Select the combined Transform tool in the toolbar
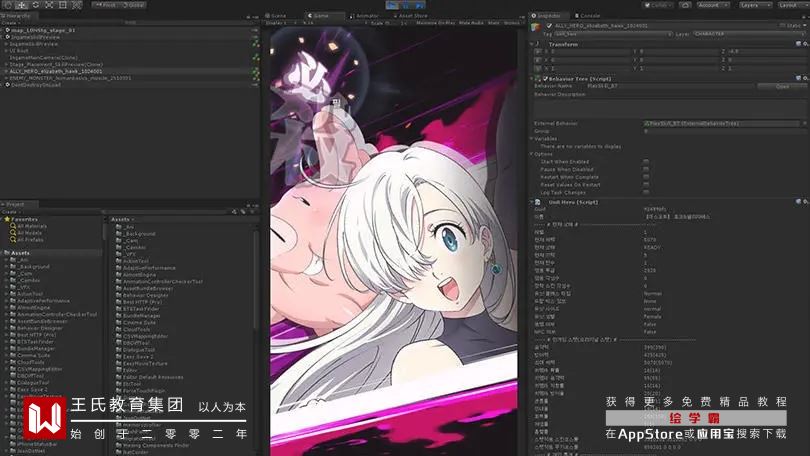 (76, 5)
